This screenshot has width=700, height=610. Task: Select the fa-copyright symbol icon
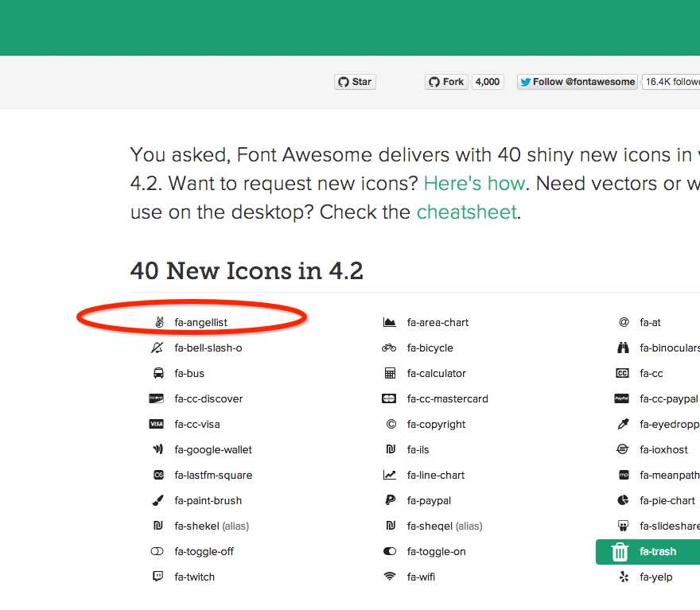pyautogui.click(x=391, y=424)
